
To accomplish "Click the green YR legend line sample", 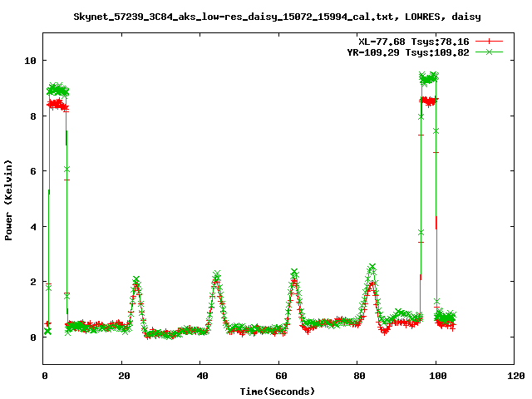I will 489,52.
